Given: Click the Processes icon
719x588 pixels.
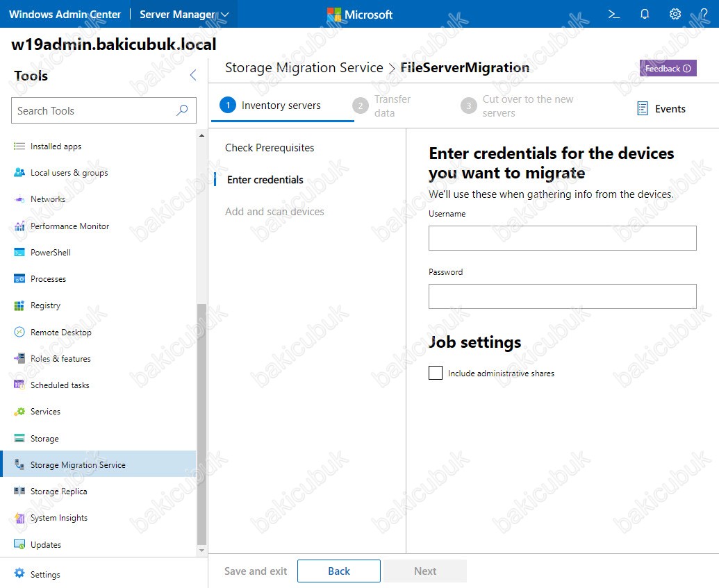Looking at the screenshot, I should (19, 278).
